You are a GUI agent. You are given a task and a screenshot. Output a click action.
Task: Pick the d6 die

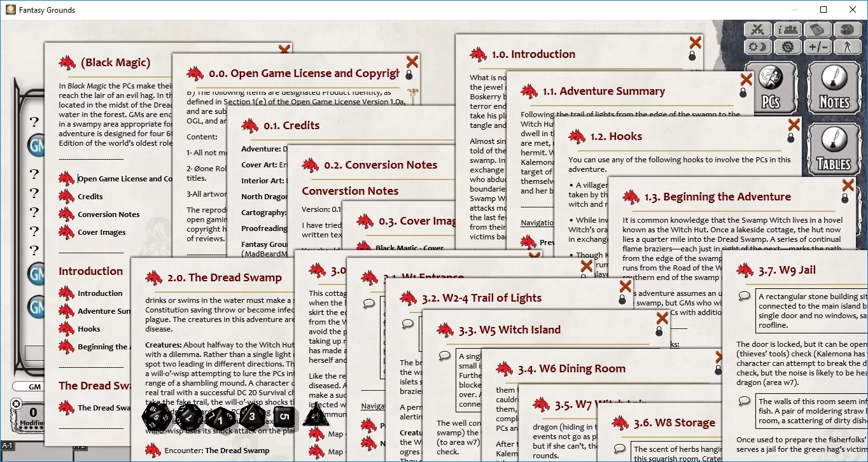coord(284,417)
